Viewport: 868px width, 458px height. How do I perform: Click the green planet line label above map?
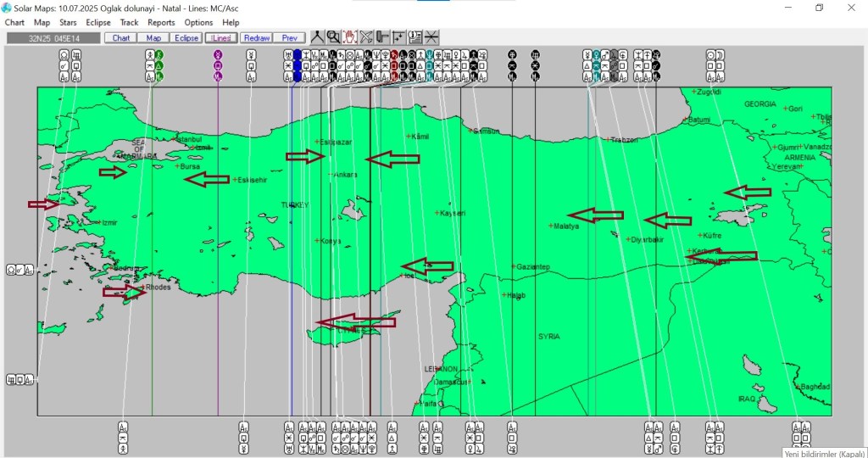[x=159, y=65]
